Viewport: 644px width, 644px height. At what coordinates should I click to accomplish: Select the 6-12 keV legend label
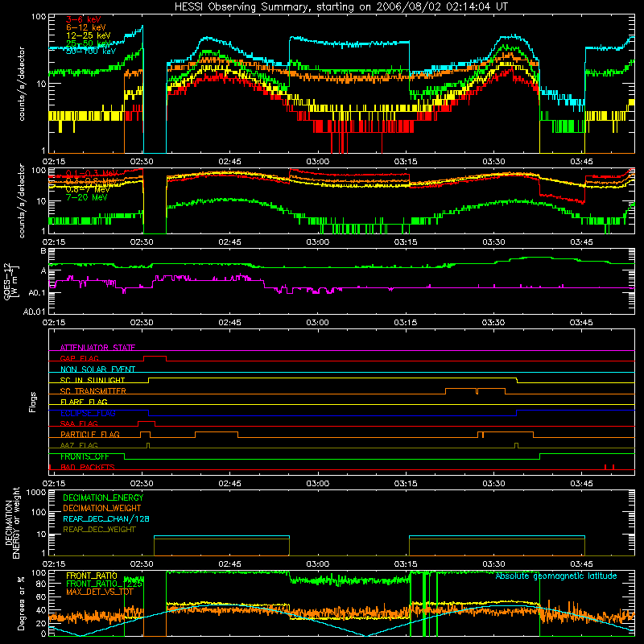pyautogui.click(x=86, y=27)
